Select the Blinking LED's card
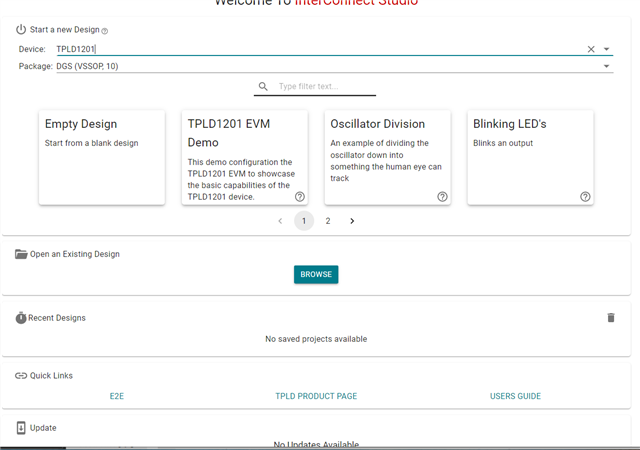 pyautogui.click(x=530, y=157)
